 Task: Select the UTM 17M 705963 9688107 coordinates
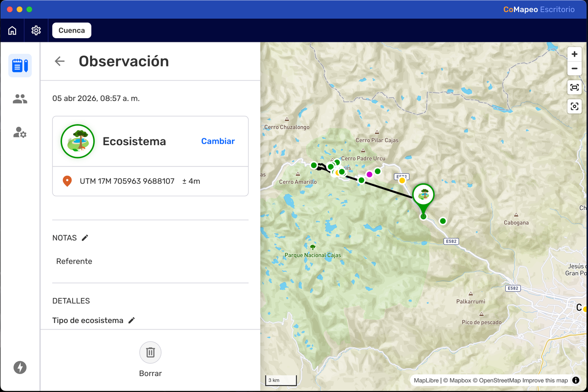tap(127, 181)
